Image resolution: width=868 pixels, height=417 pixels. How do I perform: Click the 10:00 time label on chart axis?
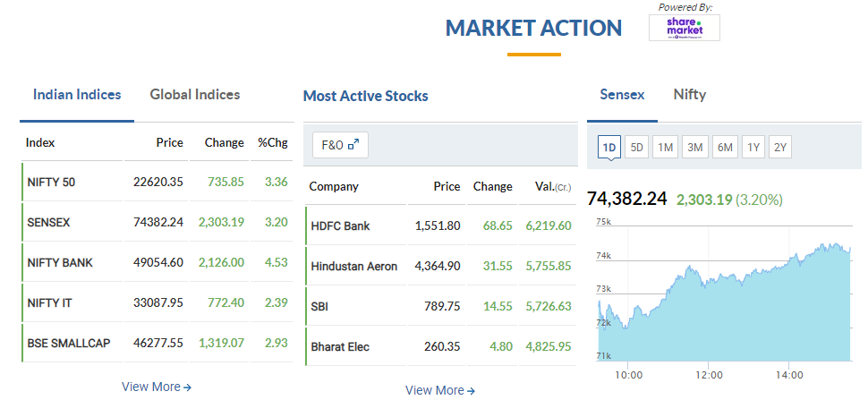pyautogui.click(x=629, y=375)
